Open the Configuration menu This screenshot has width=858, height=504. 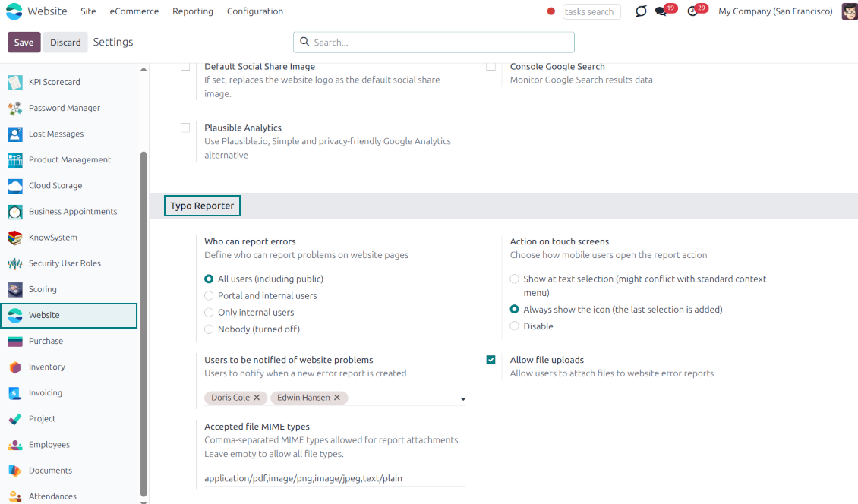click(x=254, y=11)
